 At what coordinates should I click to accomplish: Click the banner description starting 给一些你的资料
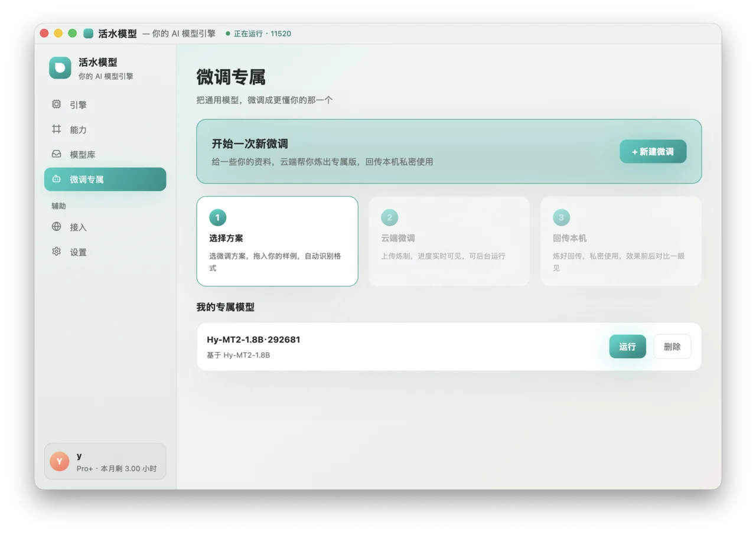(322, 161)
